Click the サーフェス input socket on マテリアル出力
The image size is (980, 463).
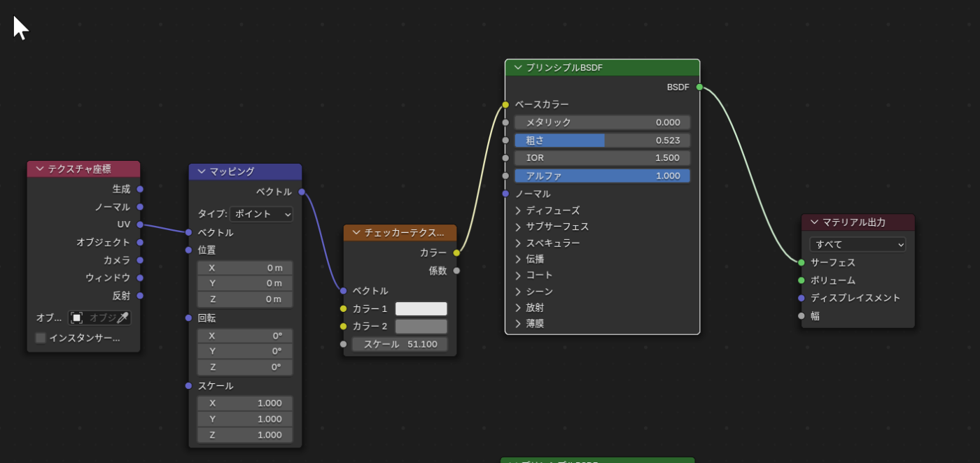801,262
